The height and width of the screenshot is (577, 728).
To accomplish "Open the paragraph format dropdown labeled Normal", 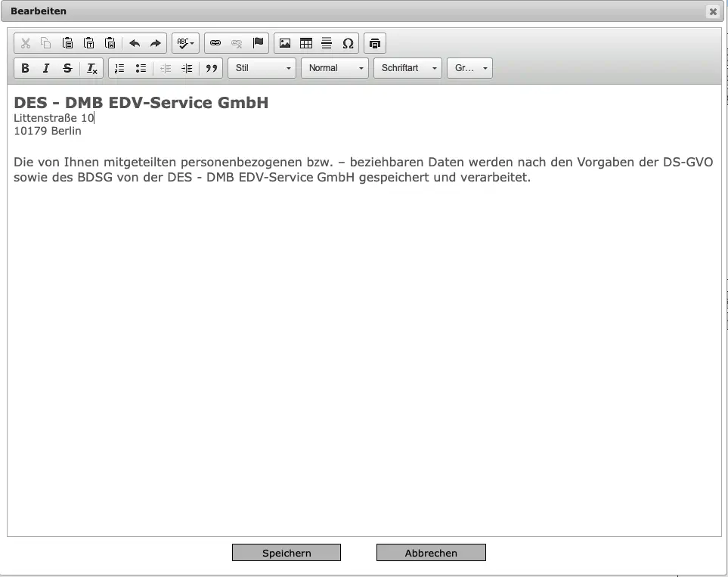I will (335, 68).
